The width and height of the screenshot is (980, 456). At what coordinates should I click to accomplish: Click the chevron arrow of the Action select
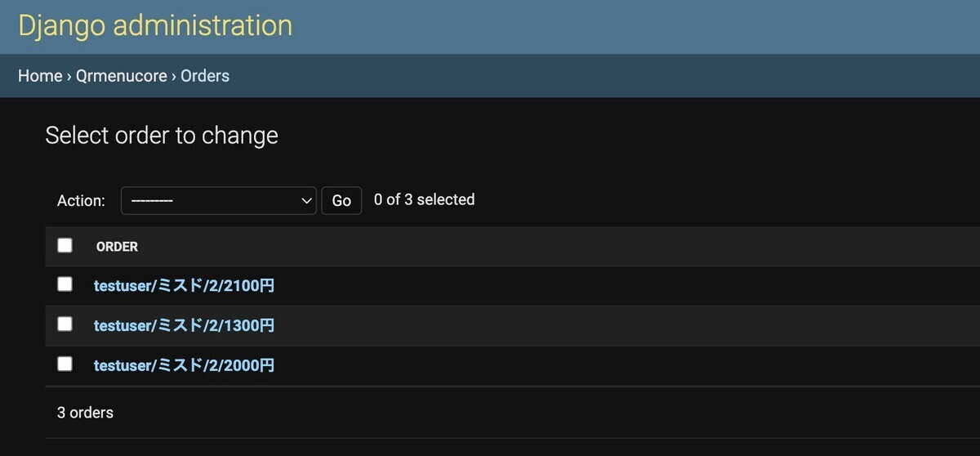[306, 200]
